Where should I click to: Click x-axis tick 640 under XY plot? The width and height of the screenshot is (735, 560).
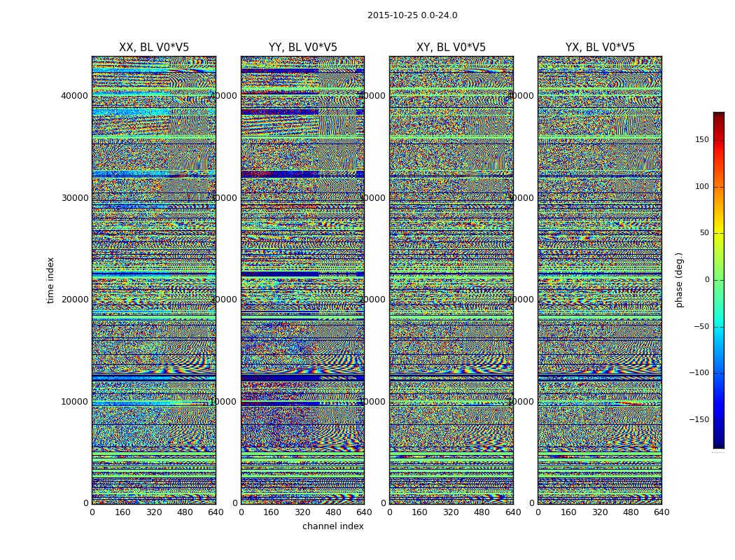513,512
